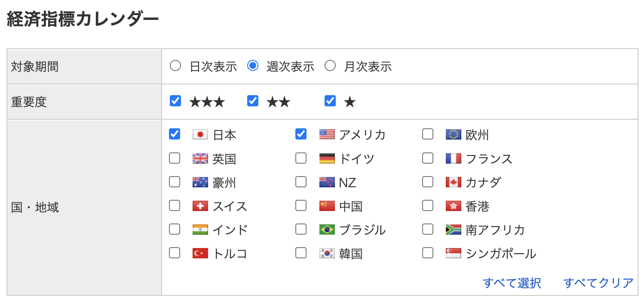Click the United States flag icon
The image size is (644, 304).
click(327, 135)
